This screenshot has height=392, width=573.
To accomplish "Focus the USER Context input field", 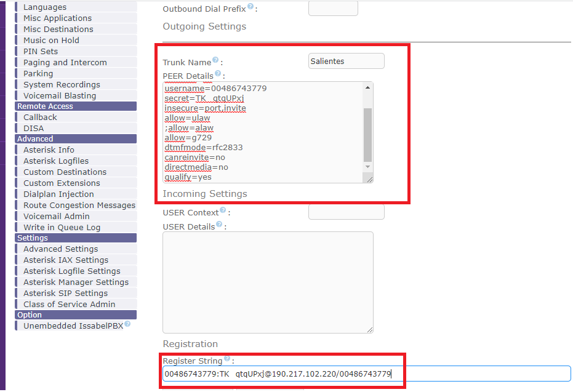I will tap(347, 212).
